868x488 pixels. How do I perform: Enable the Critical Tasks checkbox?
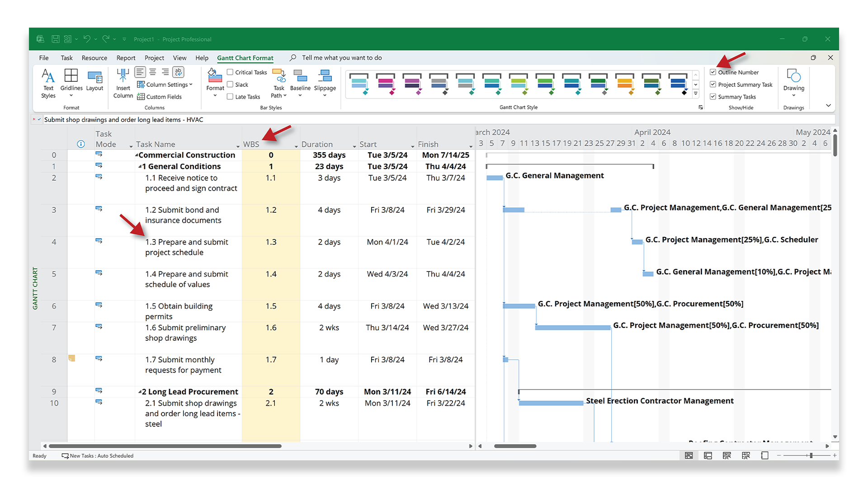click(x=230, y=72)
